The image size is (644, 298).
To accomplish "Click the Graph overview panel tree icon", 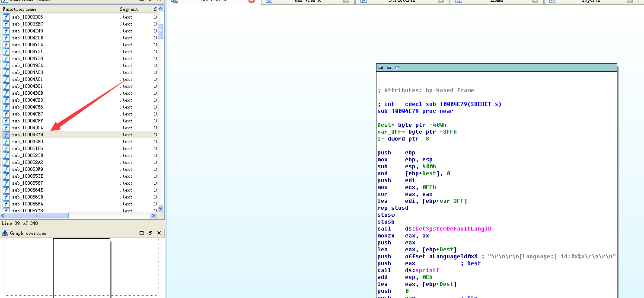I will (5, 233).
